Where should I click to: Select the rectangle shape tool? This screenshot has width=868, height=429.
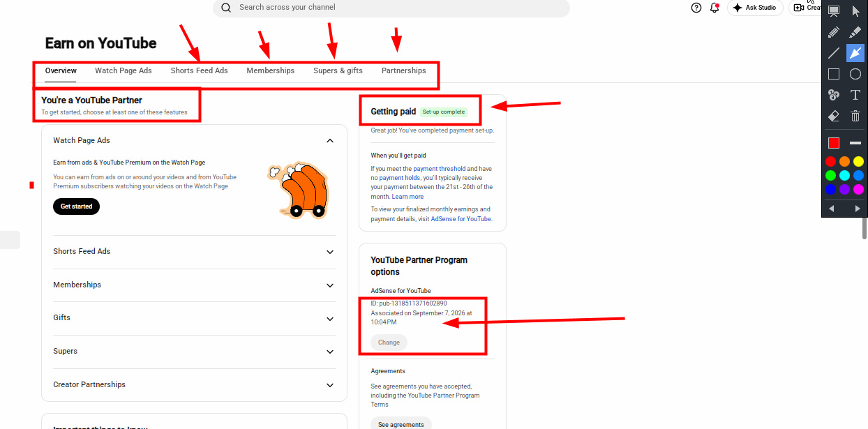[x=833, y=74]
